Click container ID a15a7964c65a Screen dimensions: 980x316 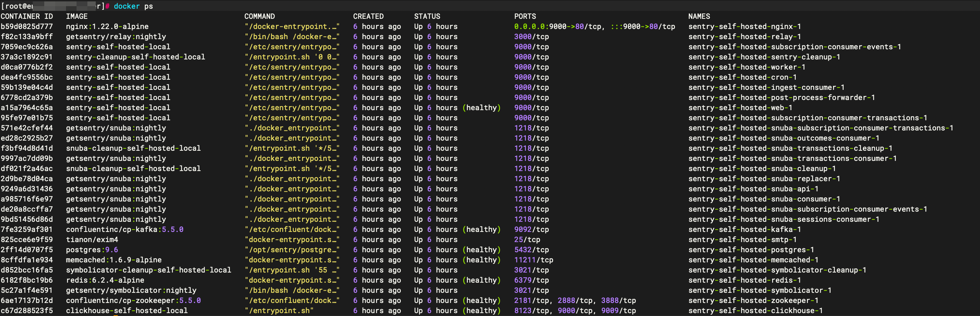coord(26,108)
